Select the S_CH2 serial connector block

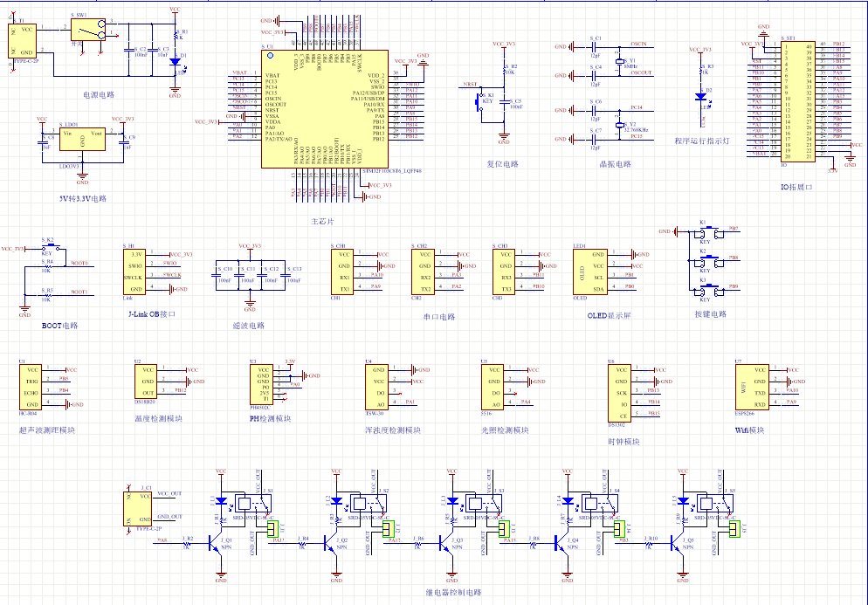423,272
